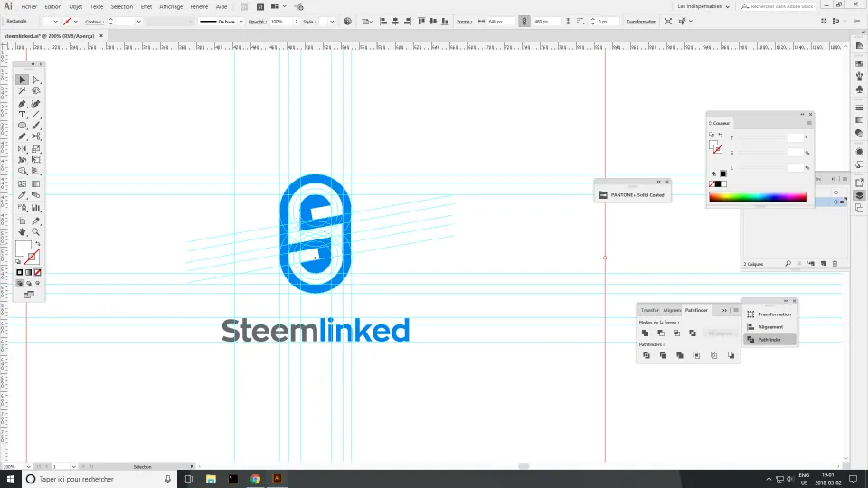Select the Line Segment tool

[x=36, y=115]
